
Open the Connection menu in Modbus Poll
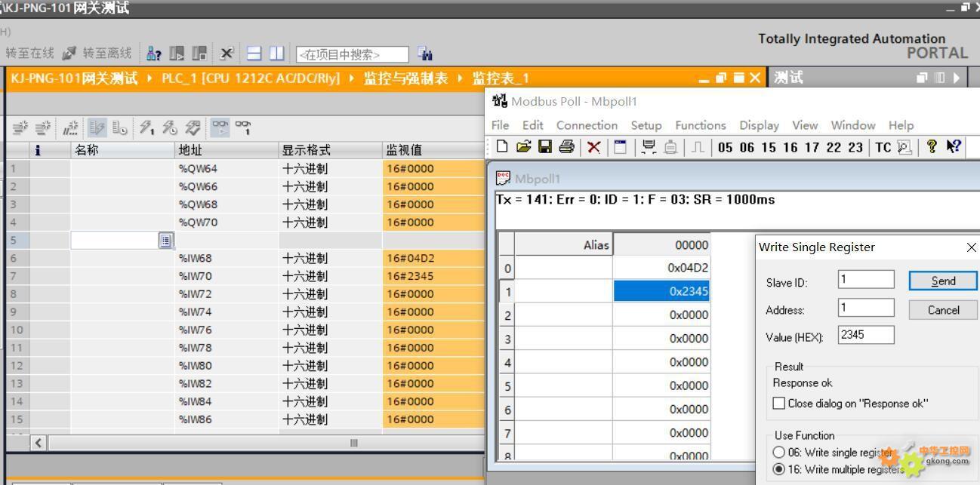(587, 125)
